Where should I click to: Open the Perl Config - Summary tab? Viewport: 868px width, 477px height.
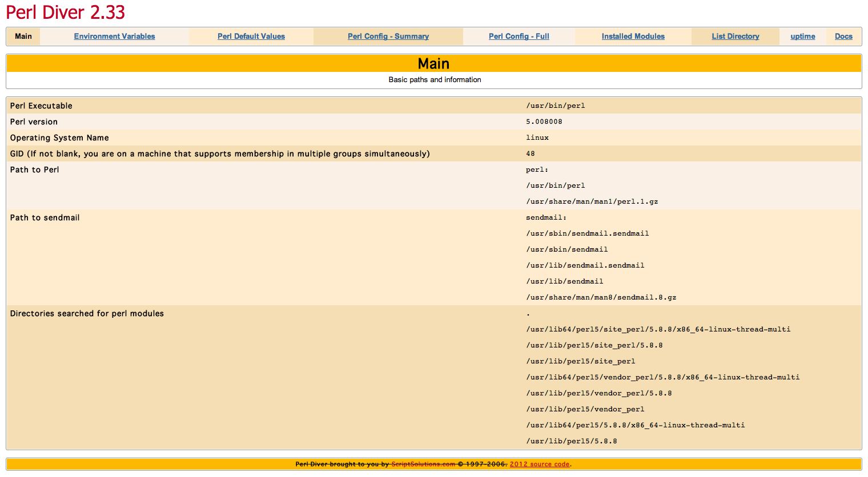click(x=388, y=37)
